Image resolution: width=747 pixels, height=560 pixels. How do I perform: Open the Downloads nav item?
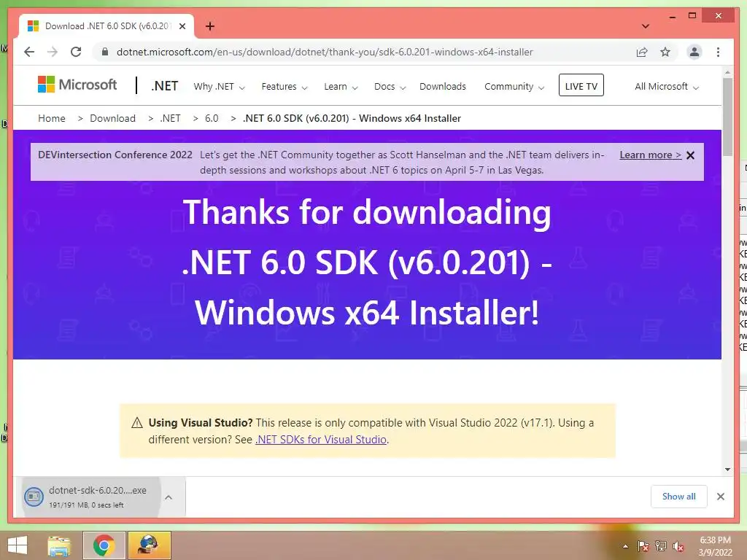443,87
